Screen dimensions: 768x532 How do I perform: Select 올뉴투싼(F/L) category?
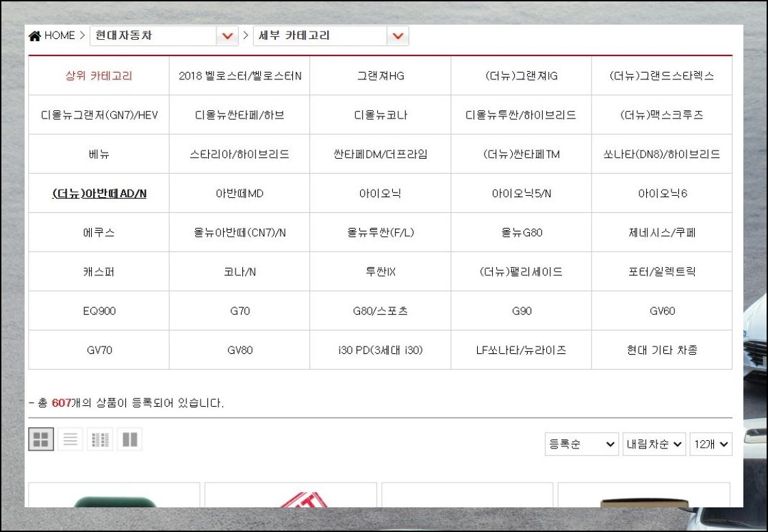381,233
